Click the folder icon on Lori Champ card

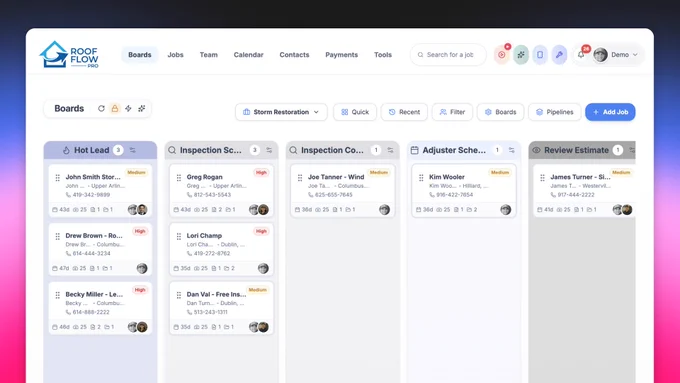pyautogui.click(x=226, y=268)
